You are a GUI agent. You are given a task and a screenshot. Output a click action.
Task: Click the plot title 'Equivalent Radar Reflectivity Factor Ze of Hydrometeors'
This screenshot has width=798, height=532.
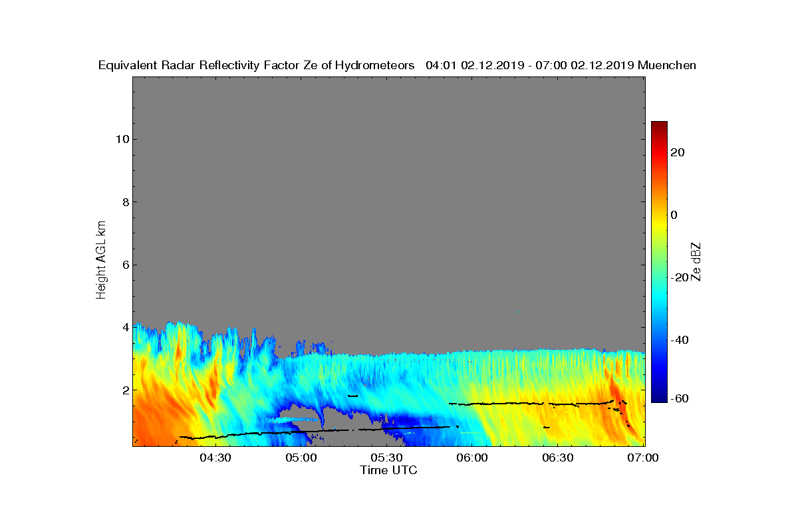pos(256,65)
